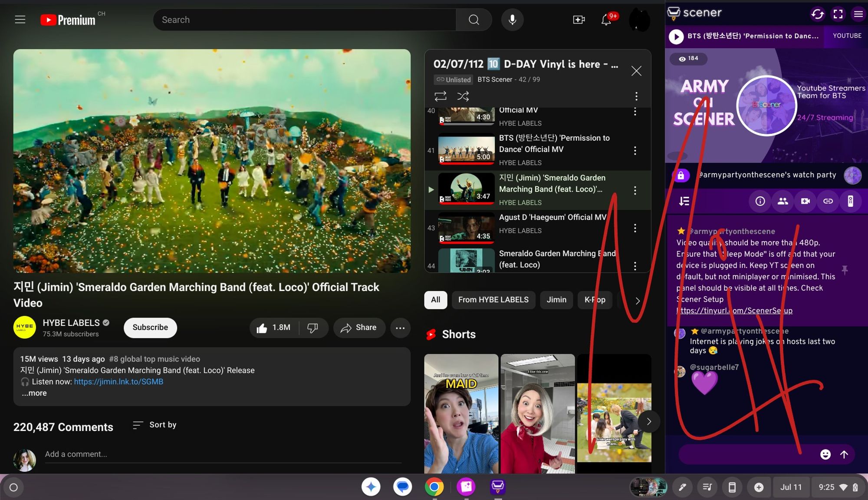
Task: Subscribe to HYBE LABELS
Action: (150, 328)
